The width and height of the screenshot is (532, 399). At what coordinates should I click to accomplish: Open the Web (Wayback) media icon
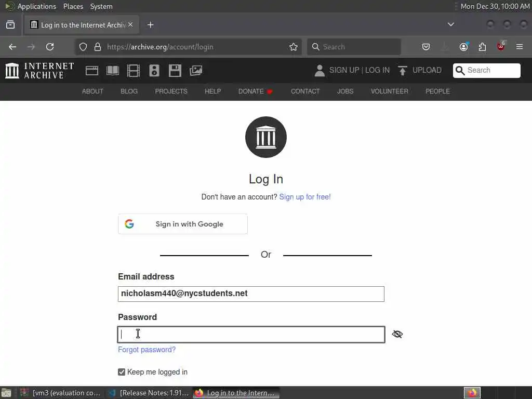pos(92,71)
